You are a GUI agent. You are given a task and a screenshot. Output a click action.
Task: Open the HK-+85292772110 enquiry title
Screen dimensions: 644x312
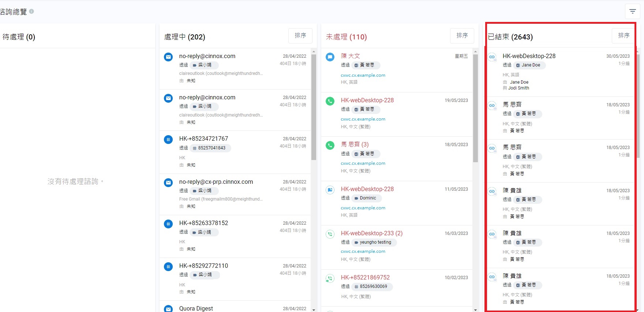(203, 266)
